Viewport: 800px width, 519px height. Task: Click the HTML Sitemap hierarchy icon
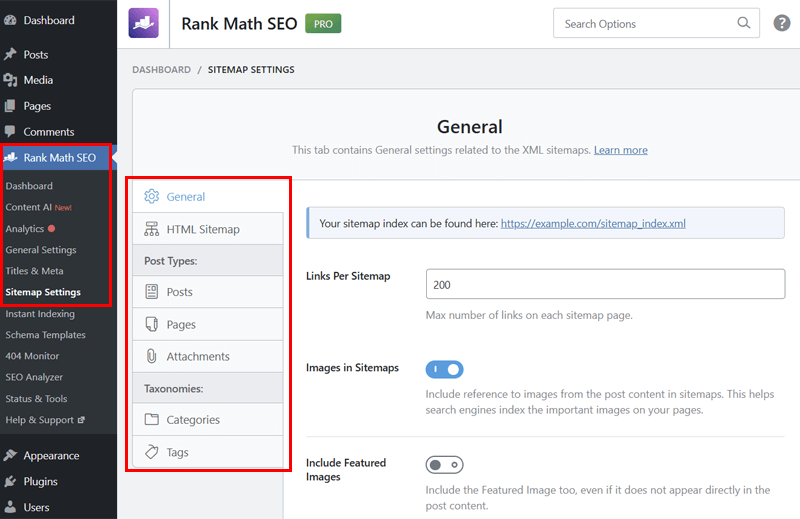point(152,229)
